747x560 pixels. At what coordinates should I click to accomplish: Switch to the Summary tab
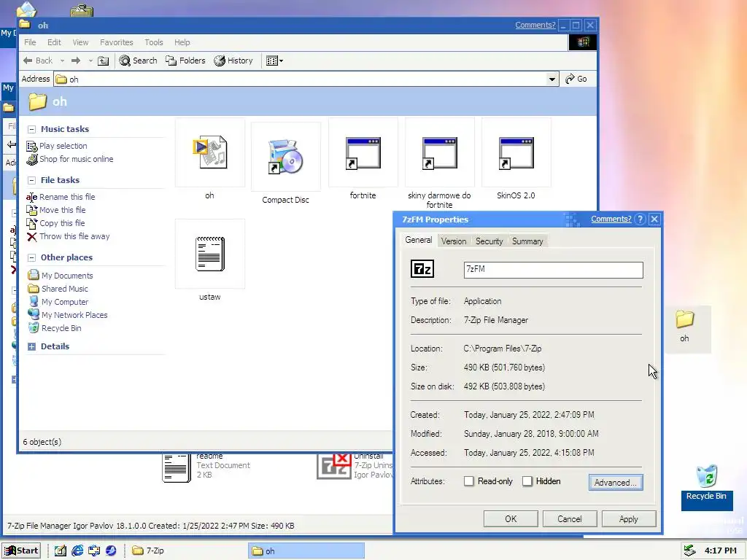tap(527, 241)
